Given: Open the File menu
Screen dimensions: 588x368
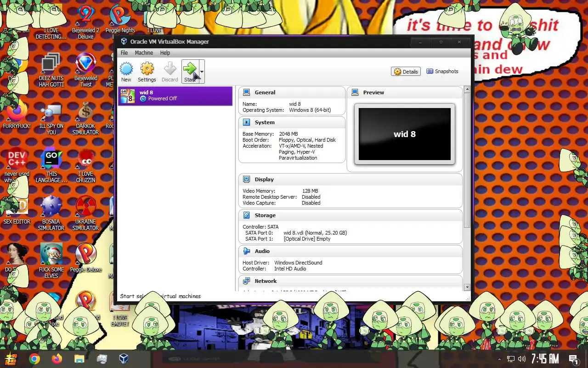Looking at the screenshot, I should tap(124, 53).
